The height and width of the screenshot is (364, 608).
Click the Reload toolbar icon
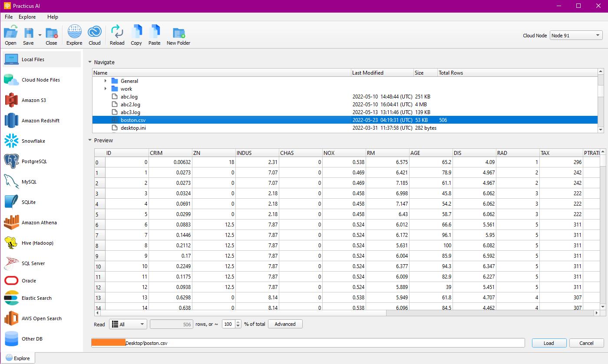pos(117,35)
